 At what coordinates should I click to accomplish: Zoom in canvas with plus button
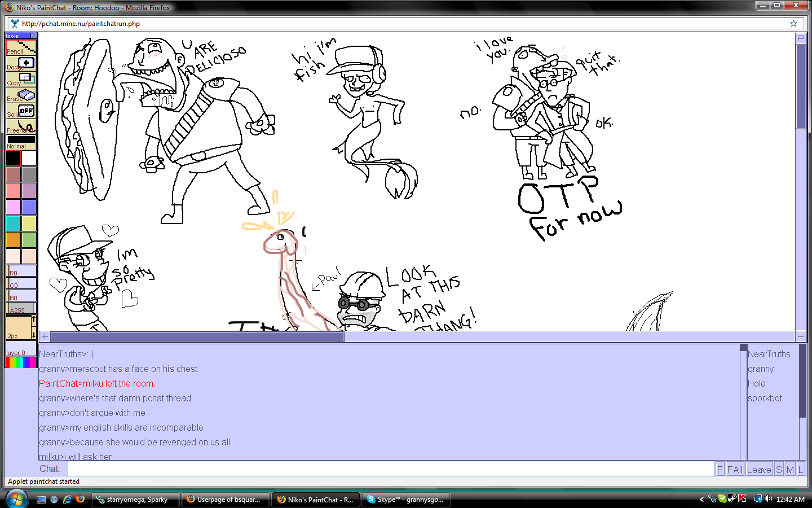(45, 336)
